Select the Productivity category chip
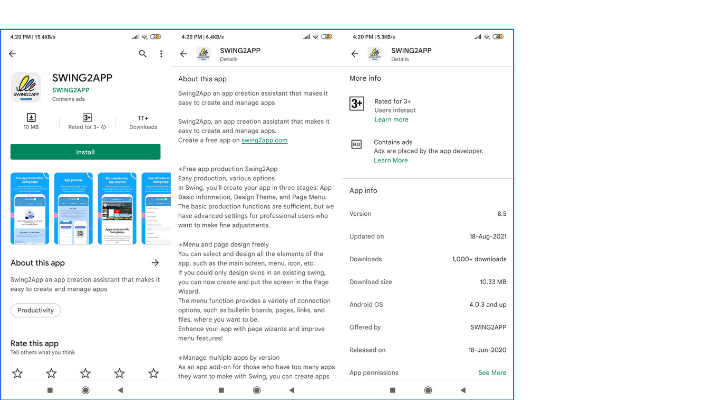This screenshot has width=720, height=400. click(35, 310)
